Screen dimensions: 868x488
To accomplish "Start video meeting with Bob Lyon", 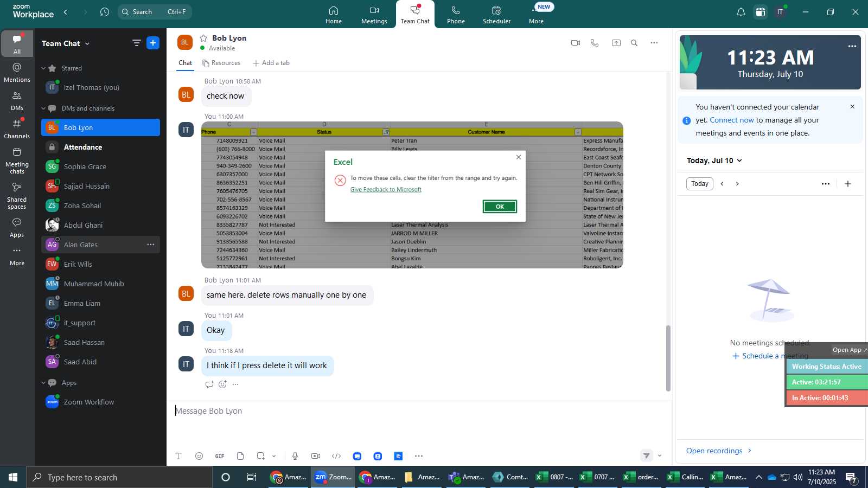I will pos(576,43).
